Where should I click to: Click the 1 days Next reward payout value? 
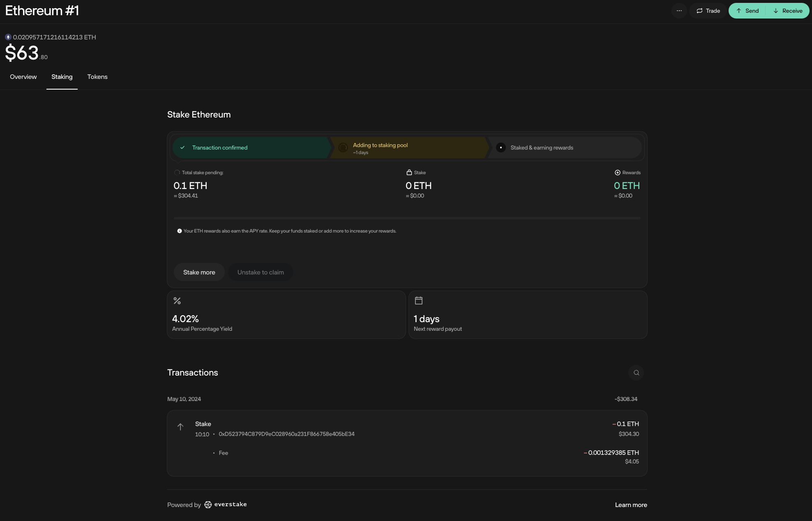click(427, 319)
